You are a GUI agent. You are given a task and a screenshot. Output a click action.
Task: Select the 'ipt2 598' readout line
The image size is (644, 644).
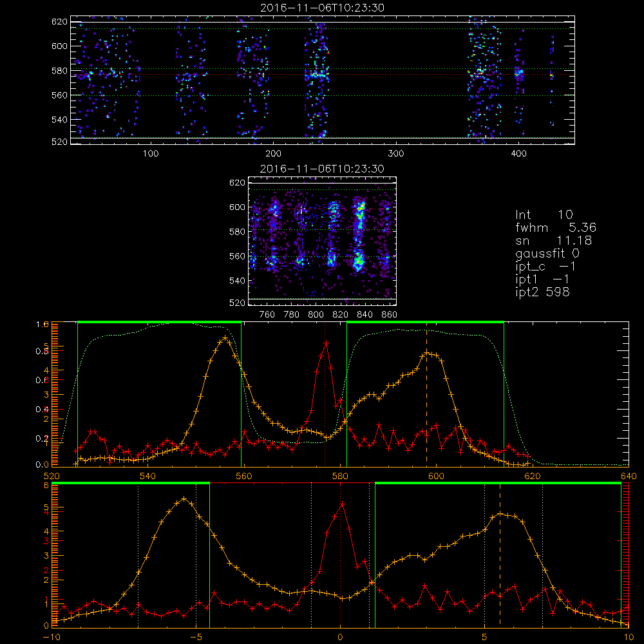click(x=542, y=292)
